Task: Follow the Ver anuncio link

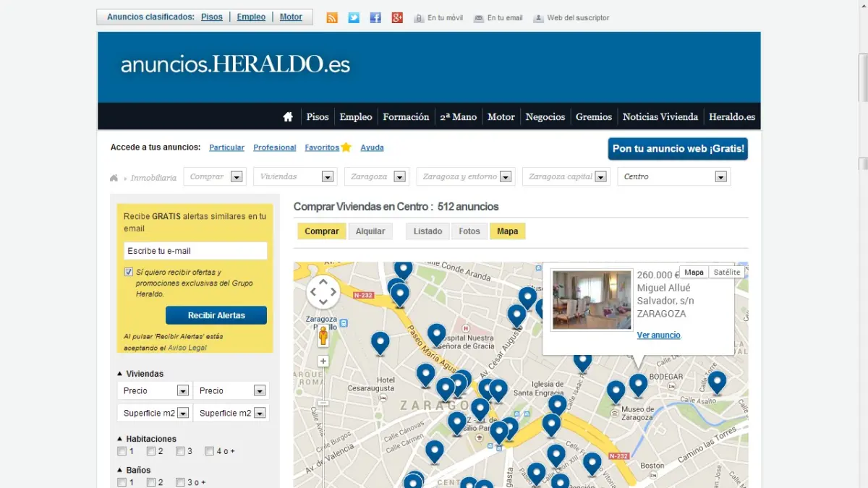Action: pyautogui.click(x=658, y=335)
